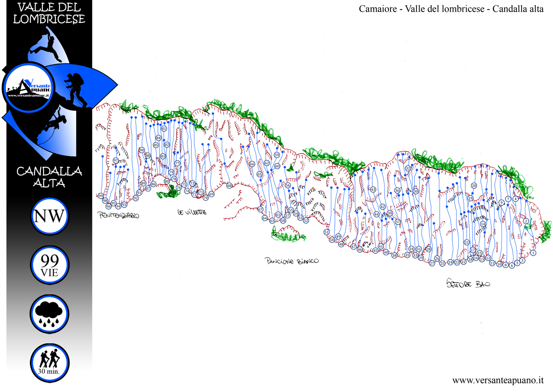Viewport: 553px width, 392px height.
Task: Click route marker number 1
Action: click(x=533, y=253)
